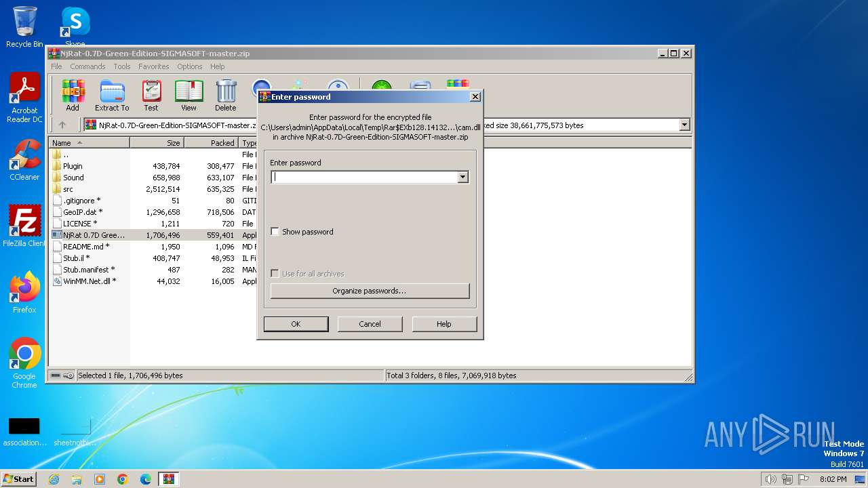The image size is (868, 488).
Task: Click the Cancel button
Action: click(x=370, y=324)
